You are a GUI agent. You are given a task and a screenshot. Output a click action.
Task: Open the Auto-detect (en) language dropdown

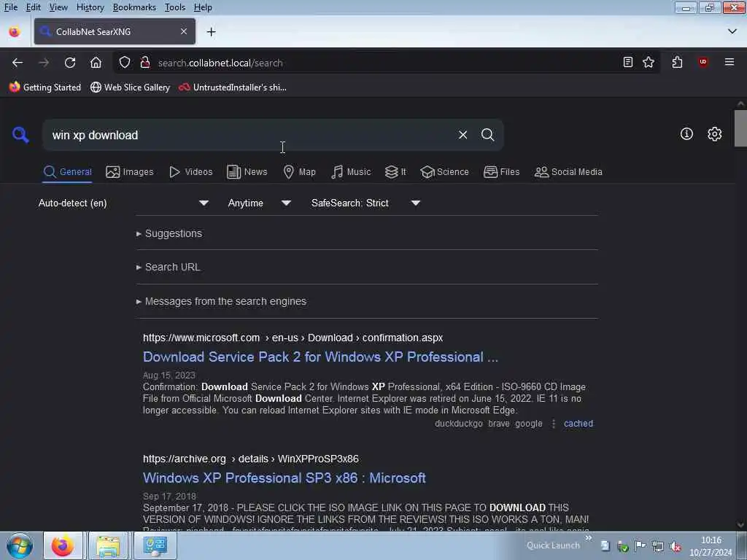click(x=123, y=203)
